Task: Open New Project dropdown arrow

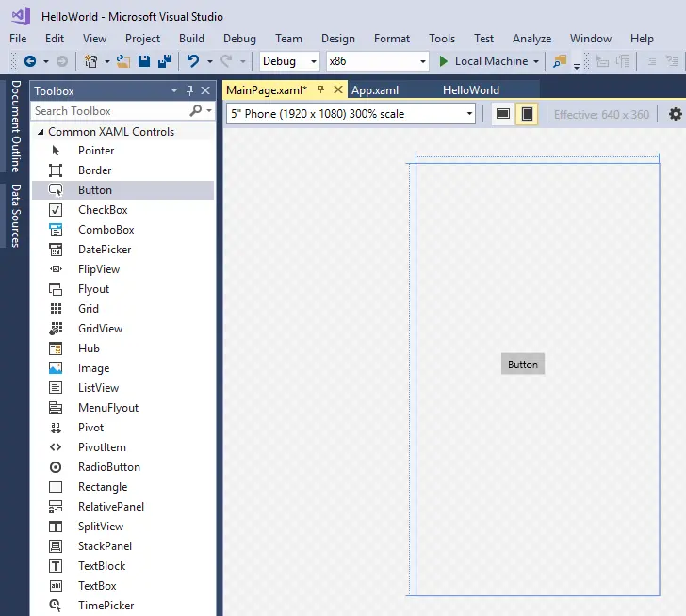Action: coord(106,61)
